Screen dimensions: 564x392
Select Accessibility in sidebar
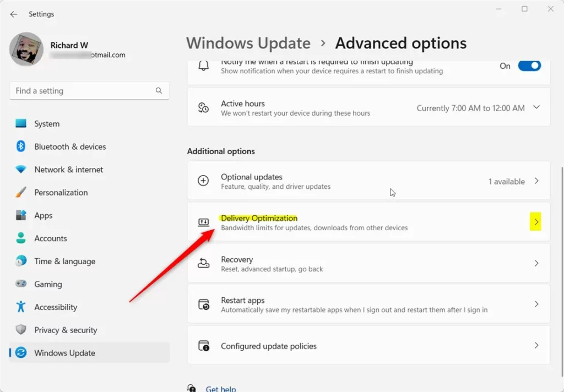point(89,307)
